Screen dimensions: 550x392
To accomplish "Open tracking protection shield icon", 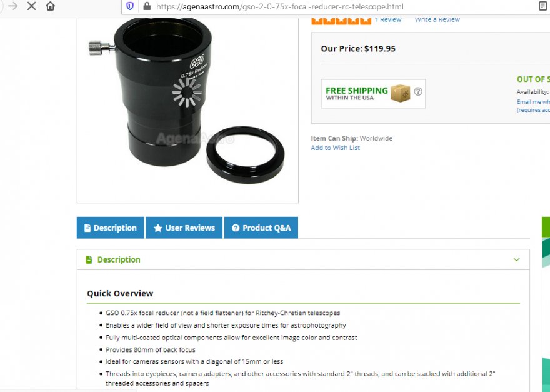I will 130,6.
